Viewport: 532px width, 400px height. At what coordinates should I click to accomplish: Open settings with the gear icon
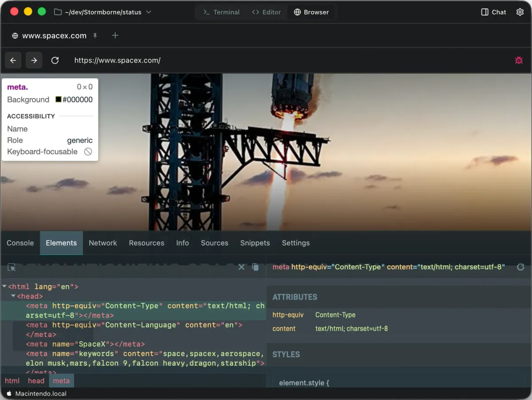click(x=520, y=12)
